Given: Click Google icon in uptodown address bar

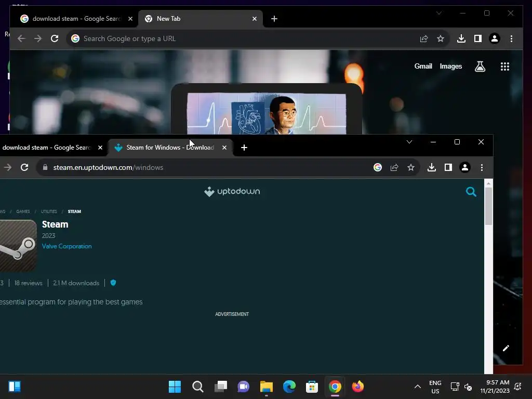Looking at the screenshot, I should 378,167.
